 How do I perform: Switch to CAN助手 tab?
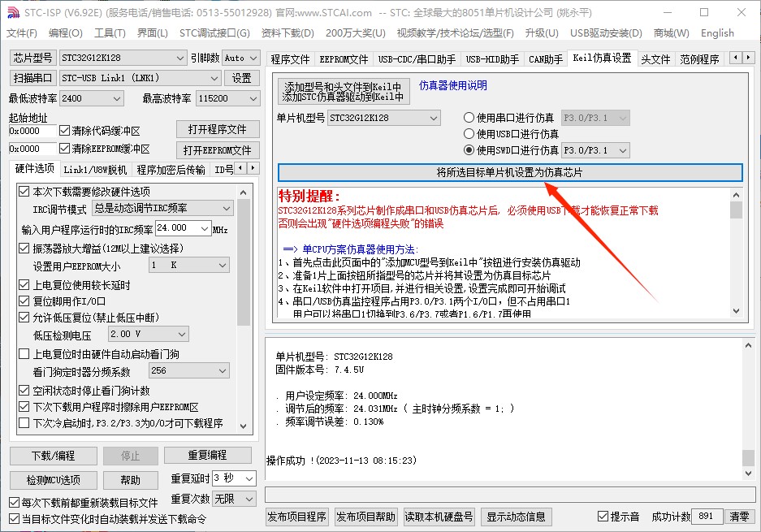(546, 59)
